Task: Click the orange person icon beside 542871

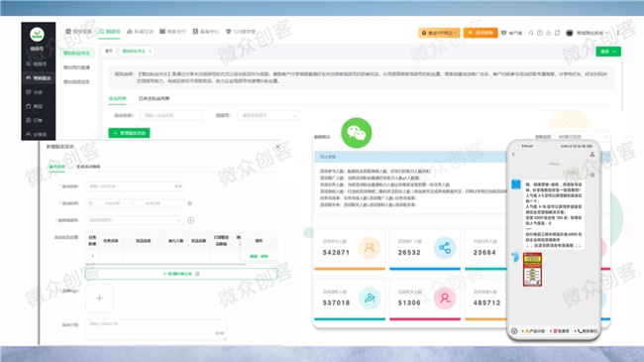Action: [370, 248]
